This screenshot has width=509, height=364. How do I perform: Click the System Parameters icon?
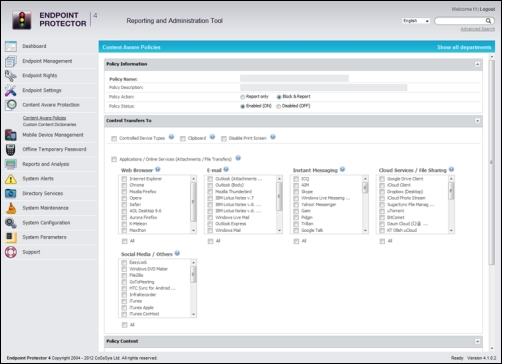click(11, 237)
